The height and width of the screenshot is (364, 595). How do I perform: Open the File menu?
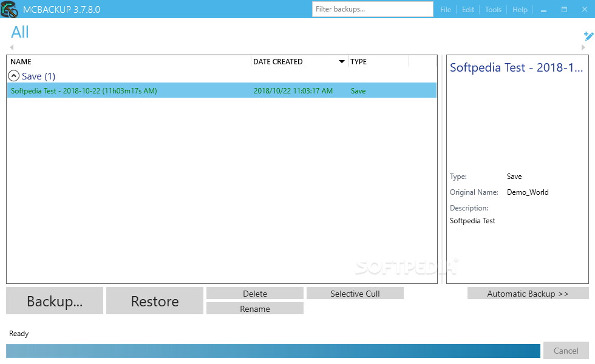[446, 10]
